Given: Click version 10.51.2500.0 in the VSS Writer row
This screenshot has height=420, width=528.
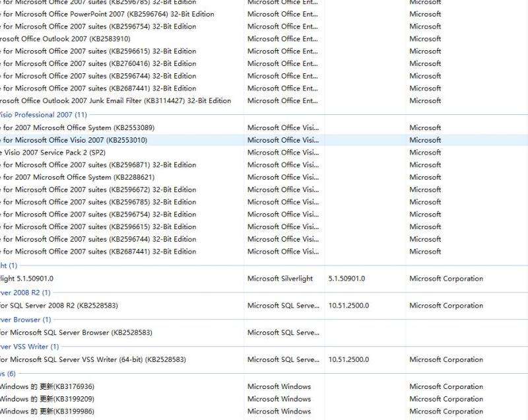Looking at the screenshot, I should (348, 359).
